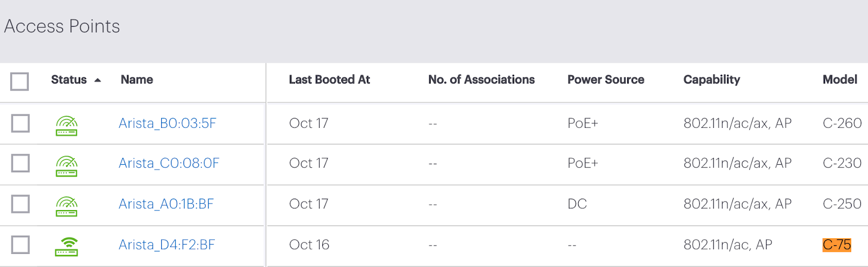Click status icon for Arista_C0:08:0F
The width and height of the screenshot is (868, 267).
pyautogui.click(x=67, y=166)
